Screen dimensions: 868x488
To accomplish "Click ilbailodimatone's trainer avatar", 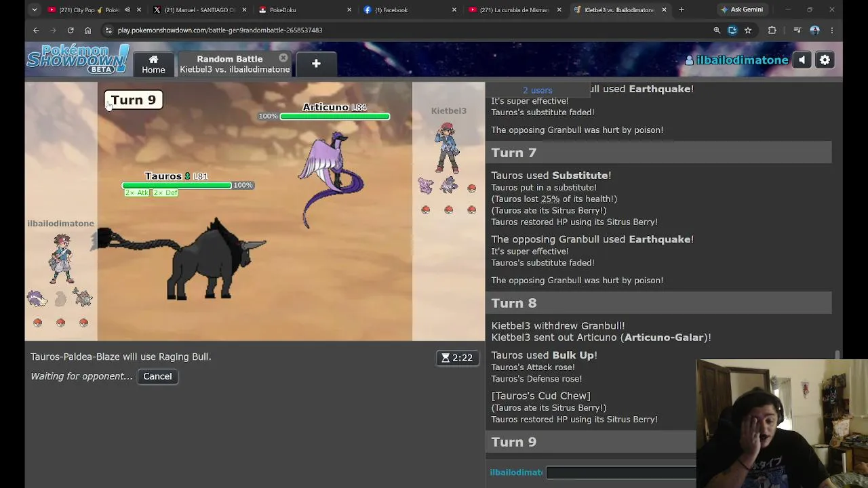I will pyautogui.click(x=61, y=260).
